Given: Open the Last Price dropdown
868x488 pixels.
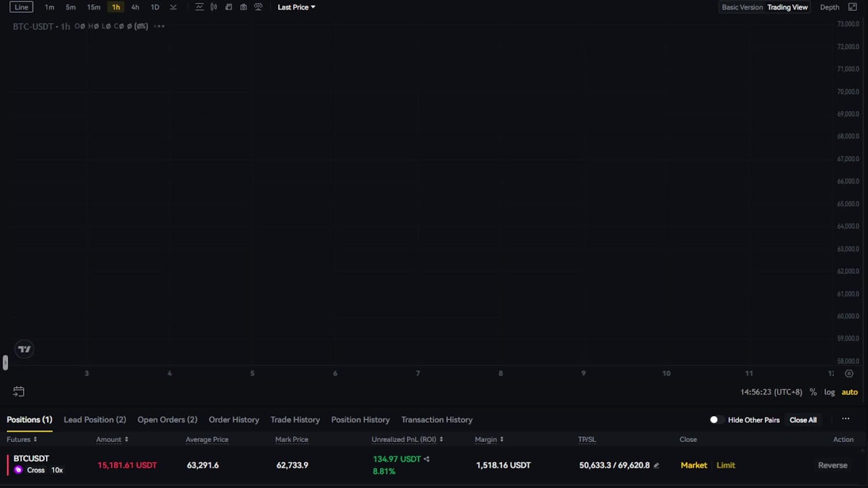Looking at the screenshot, I should [296, 7].
